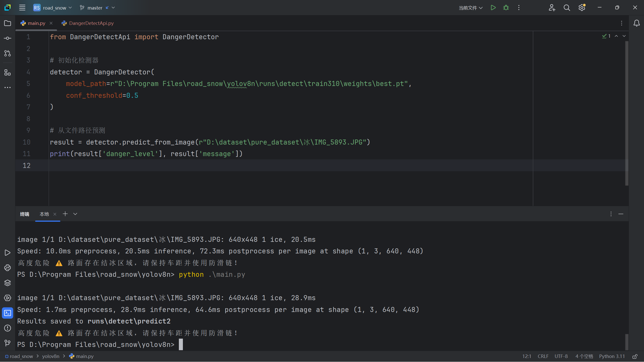Screen dimensions: 644x362
Task: Jump to next highlighted problem
Action: click(x=624, y=36)
